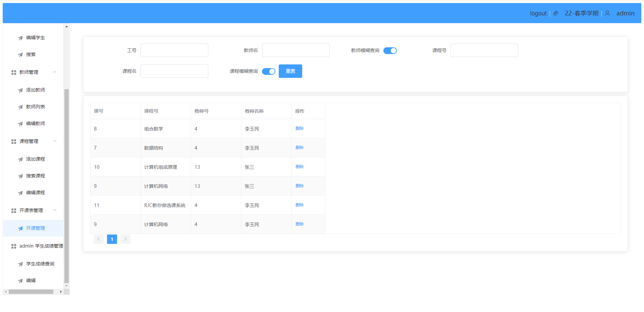Collapse the 开课表管理 section chevron
This screenshot has height=312, width=644.
point(55,210)
